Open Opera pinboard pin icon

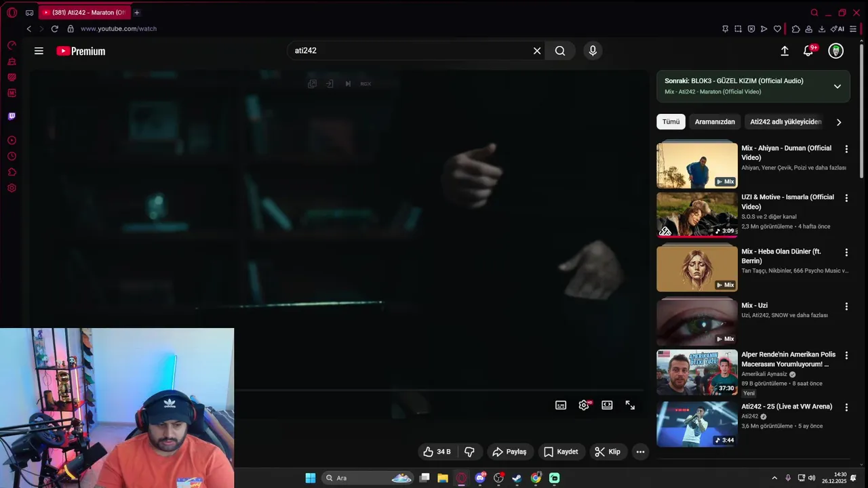click(725, 29)
